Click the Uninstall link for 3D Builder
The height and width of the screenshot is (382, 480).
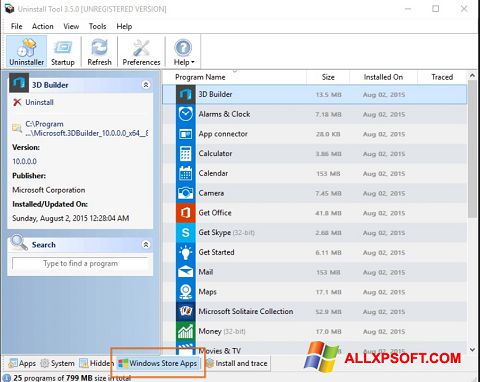click(x=39, y=102)
